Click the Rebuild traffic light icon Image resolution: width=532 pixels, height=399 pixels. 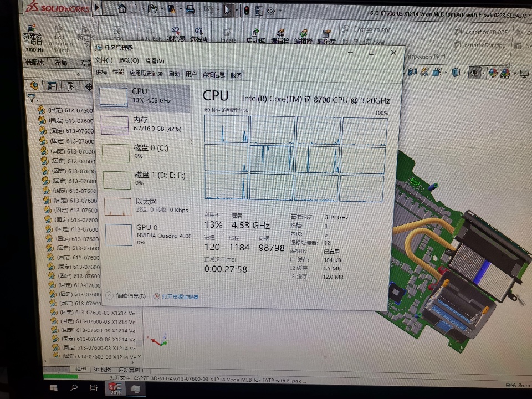pyautogui.click(x=247, y=11)
